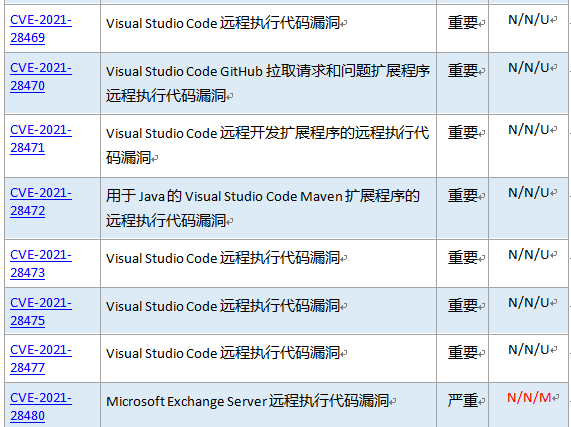Click N/N/U in the CVE-2021-28469 row
Viewport: 571px width, 427px height.
tap(528, 20)
